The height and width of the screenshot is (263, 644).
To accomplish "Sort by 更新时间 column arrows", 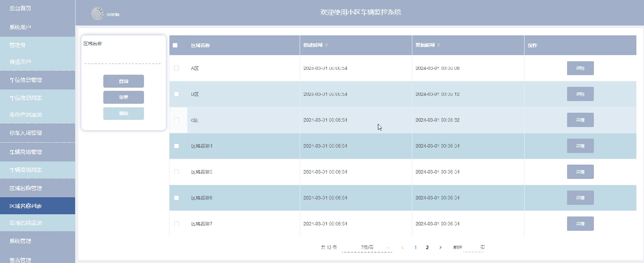I will click(439, 45).
